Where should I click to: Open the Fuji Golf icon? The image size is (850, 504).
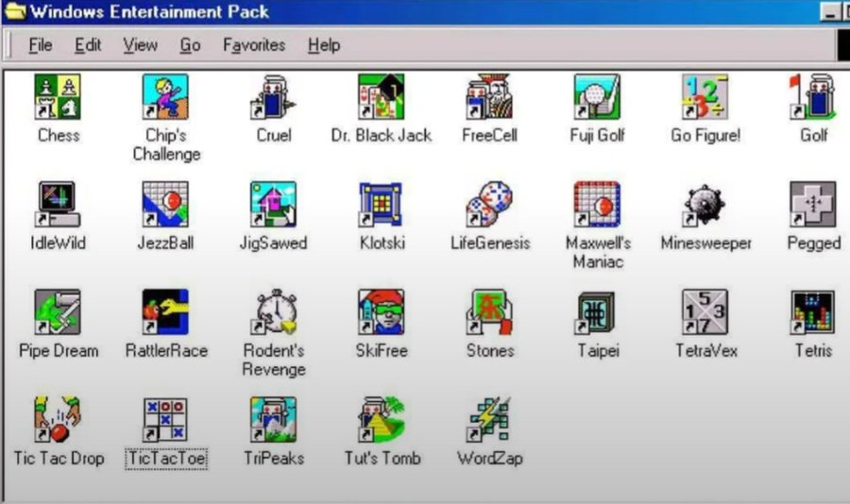[597, 97]
